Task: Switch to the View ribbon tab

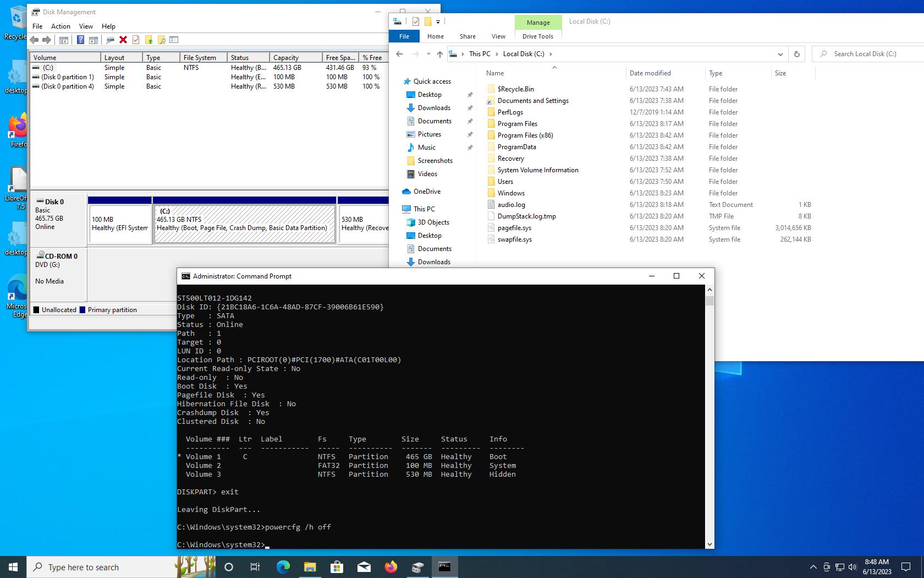Action: (498, 36)
